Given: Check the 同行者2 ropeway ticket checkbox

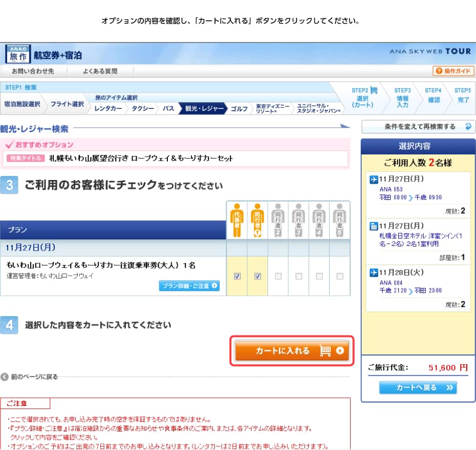Looking at the screenshot, I should pyautogui.click(x=278, y=276).
